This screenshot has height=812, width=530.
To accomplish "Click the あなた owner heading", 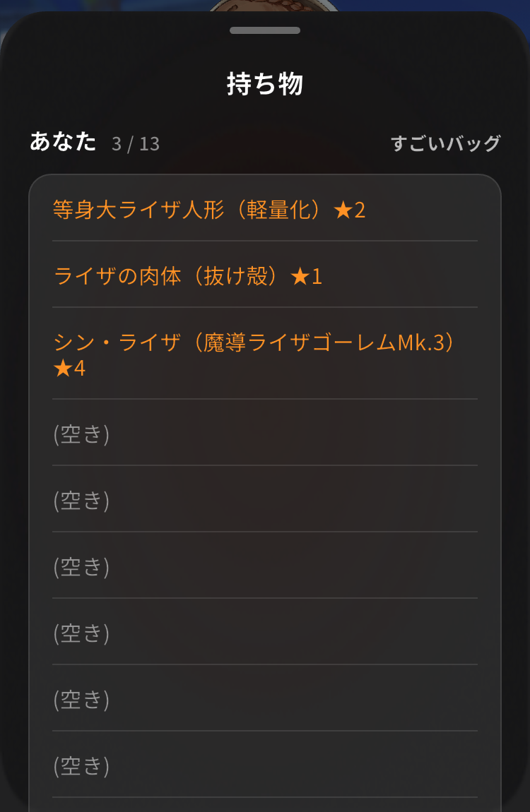I will pyautogui.click(x=63, y=141).
